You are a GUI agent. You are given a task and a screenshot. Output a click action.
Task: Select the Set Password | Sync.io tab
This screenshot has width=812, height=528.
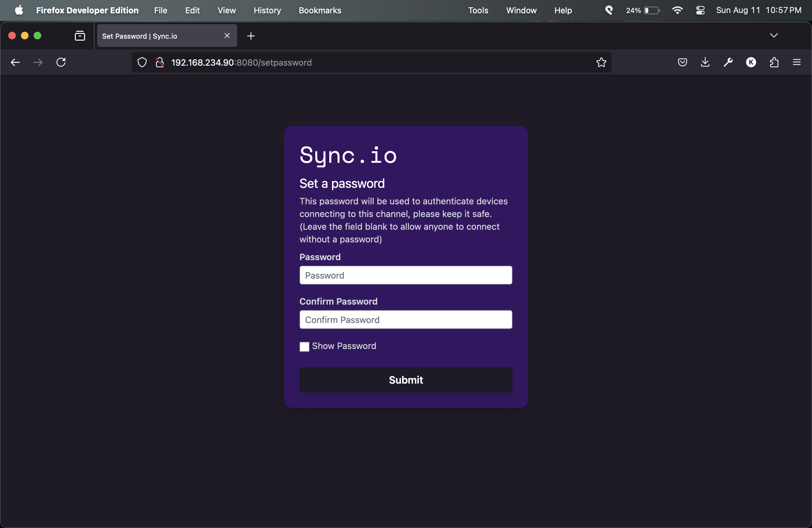tap(167, 36)
